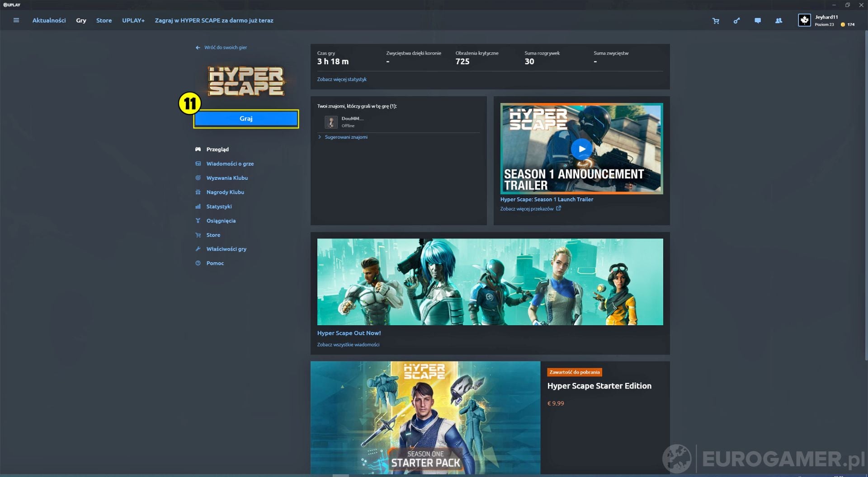
Task: Click the gift icon beside Nagrody Klubu
Action: point(198,192)
